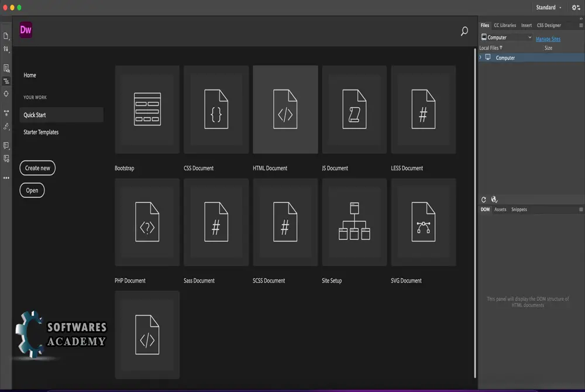This screenshot has width=585, height=392.
Task: Open the Files panel options menu
Action: (581, 25)
